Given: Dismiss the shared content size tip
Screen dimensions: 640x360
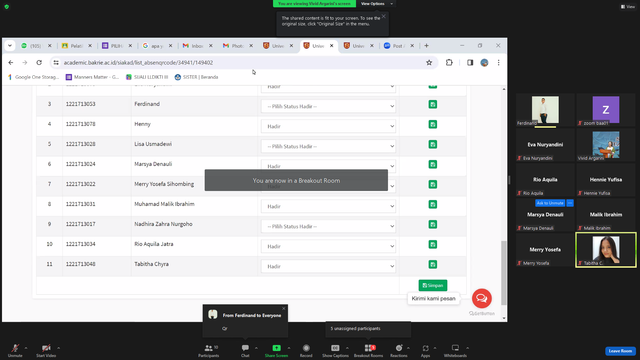Looking at the screenshot, I should (383, 16).
